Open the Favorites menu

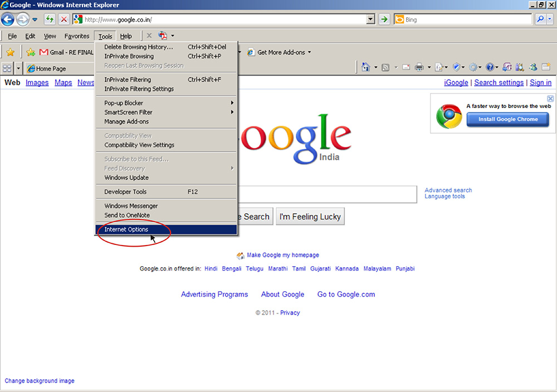click(x=76, y=36)
